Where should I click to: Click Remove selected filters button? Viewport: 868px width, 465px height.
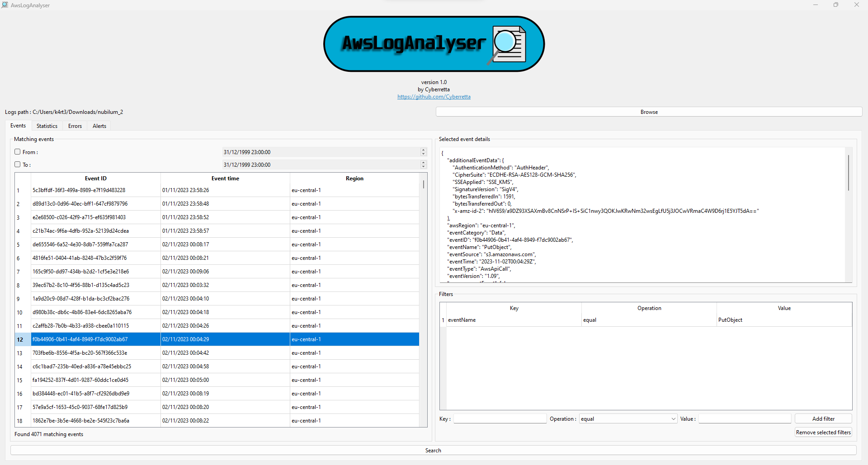coord(823,432)
